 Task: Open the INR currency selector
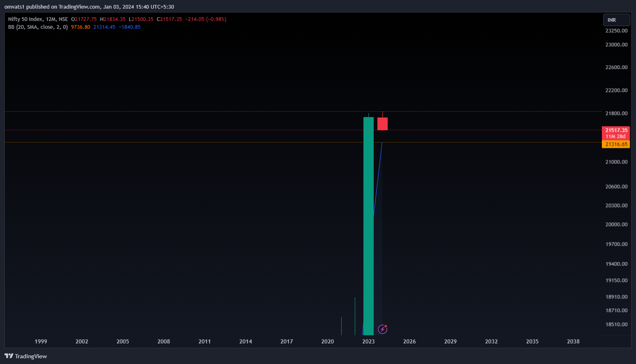pyautogui.click(x=616, y=20)
